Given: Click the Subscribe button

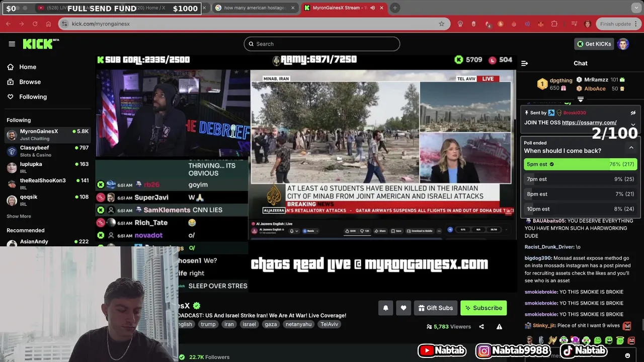Looking at the screenshot, I should [484, 308].
